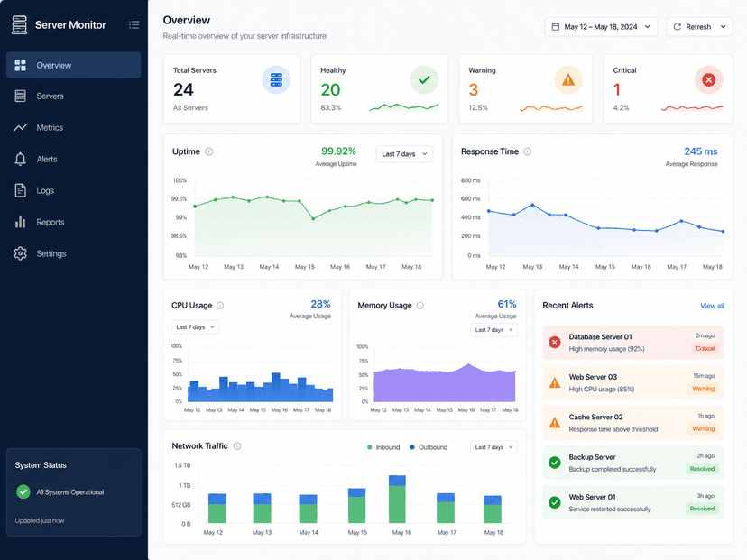Open Logs from the sidebar
The height and width of the screenshot is (560, 747).
pos(74,190)
